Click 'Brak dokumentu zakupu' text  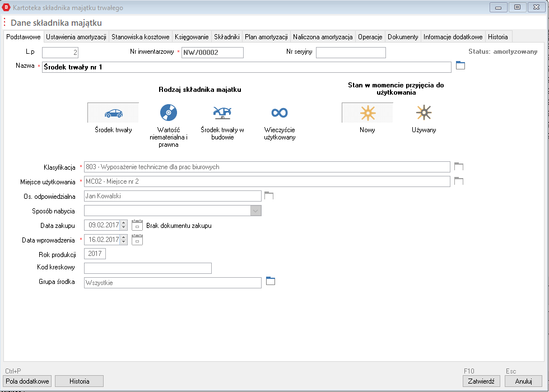[x=179, y=226]
